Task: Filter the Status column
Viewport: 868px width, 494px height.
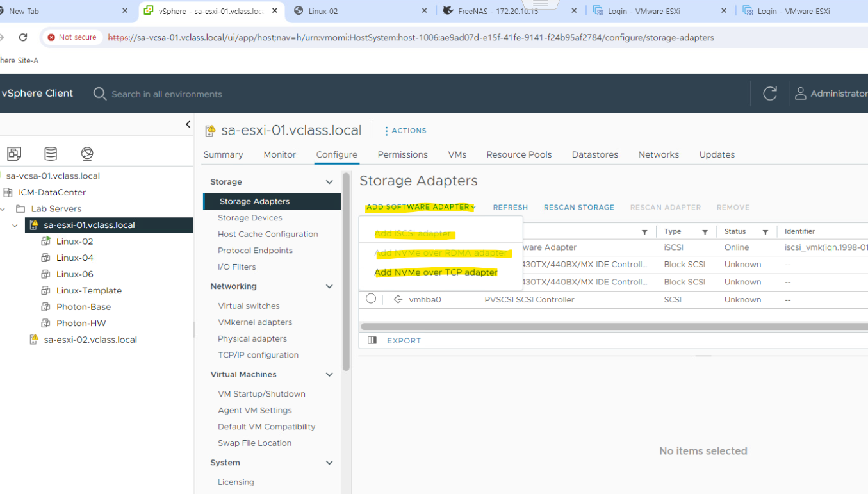Action: [x=765, y=232]
